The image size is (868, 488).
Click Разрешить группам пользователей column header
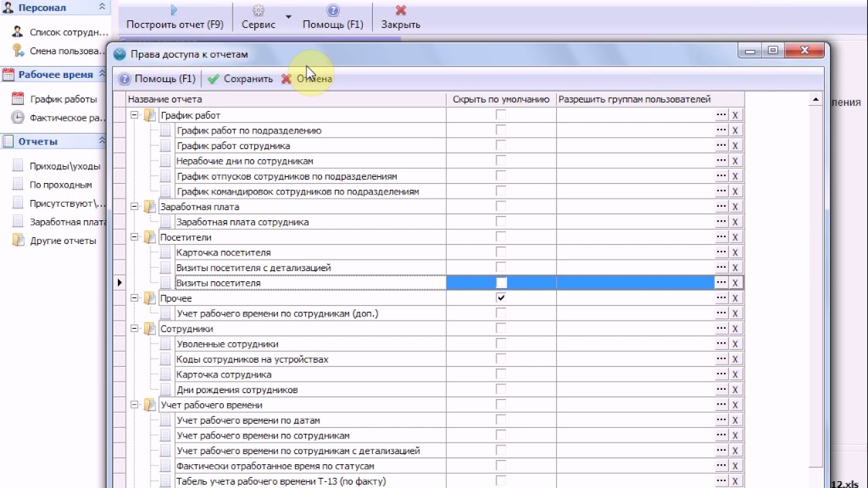tap(650, 100)
